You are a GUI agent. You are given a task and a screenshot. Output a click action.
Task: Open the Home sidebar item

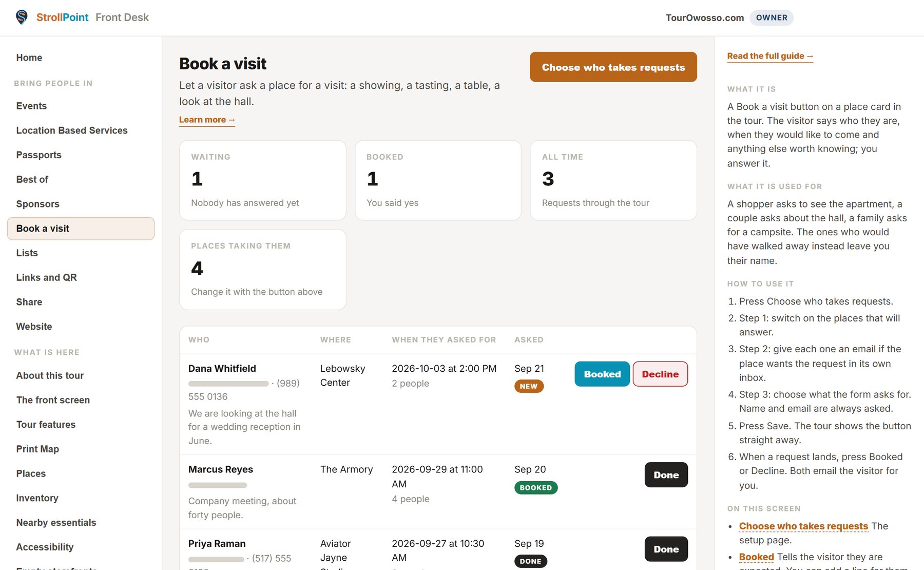29,58
